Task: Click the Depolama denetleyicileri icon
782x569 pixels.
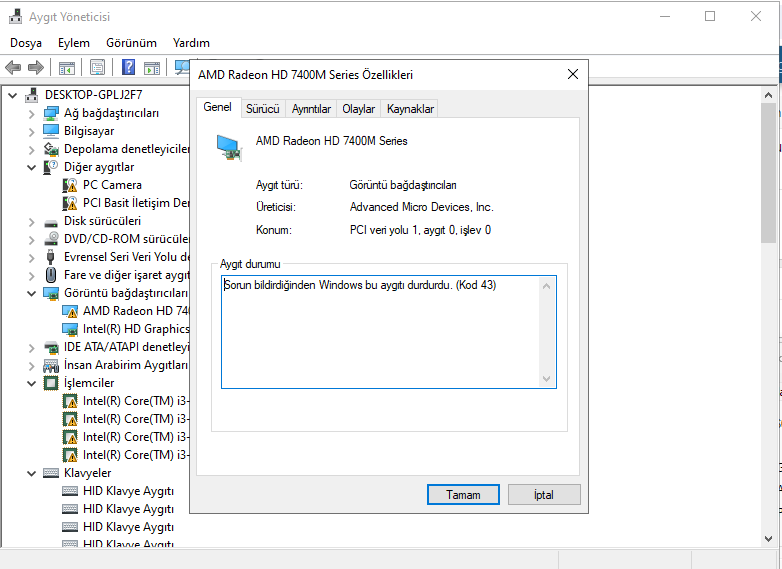Action: coord(51,149)
